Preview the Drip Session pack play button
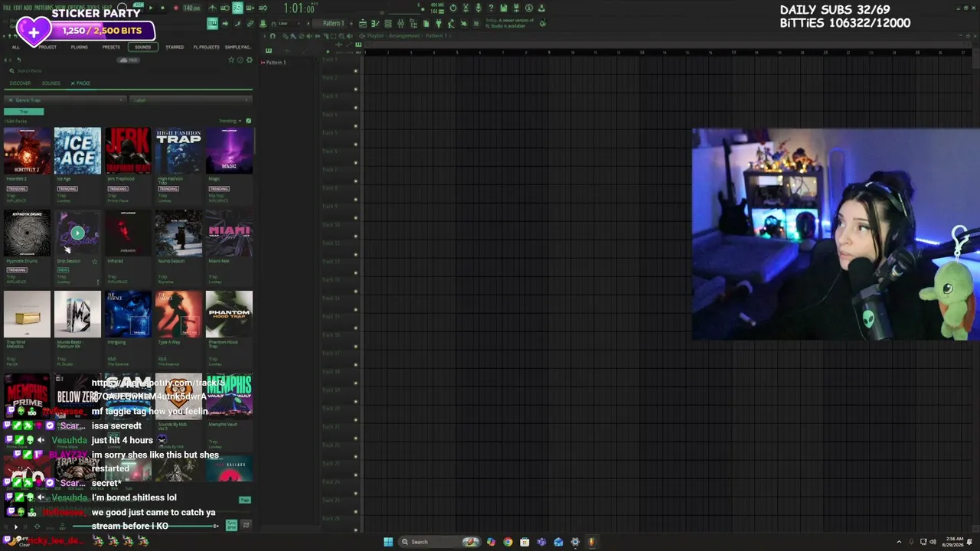 point(77,233)
